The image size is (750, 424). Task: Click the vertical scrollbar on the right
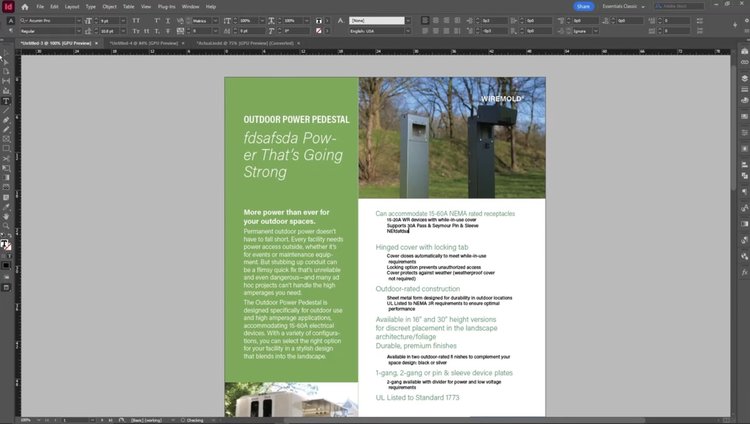tap(734, 129)
